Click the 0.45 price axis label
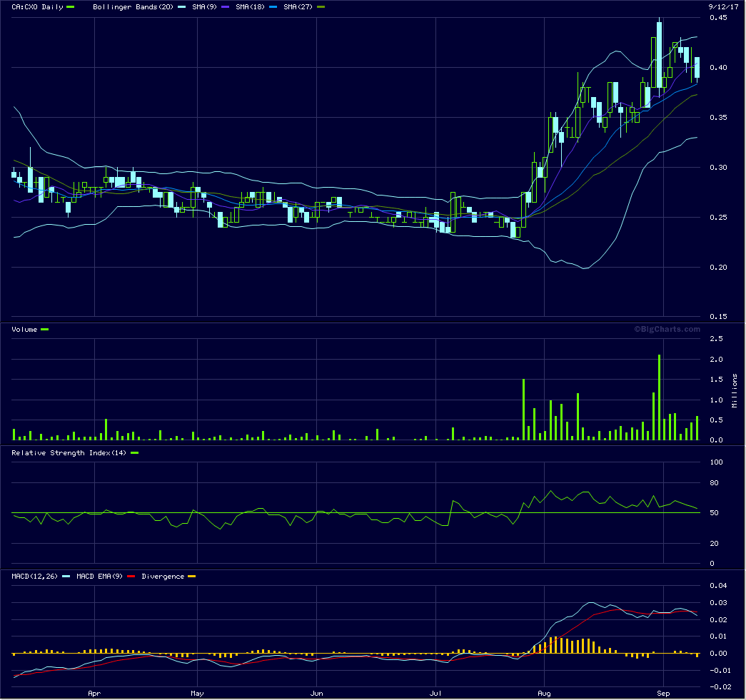Image resolution: width=746 pixels, height=700 pixels. point(718,18)
